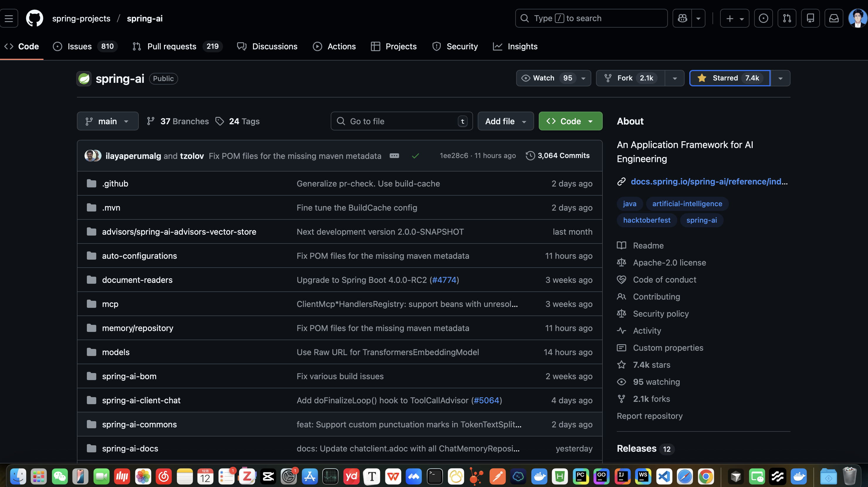Expand star lists dropdown arrow
The image size is (868, 487).
(x=780, y=78)
